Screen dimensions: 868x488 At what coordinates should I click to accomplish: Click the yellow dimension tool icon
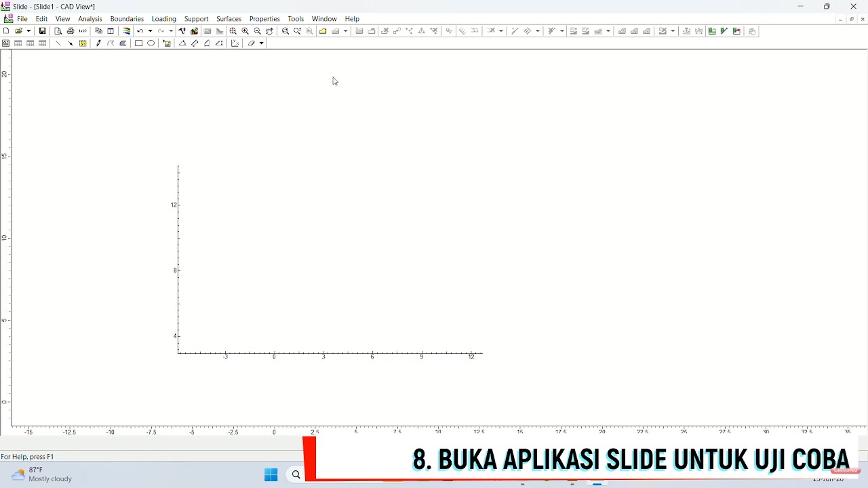point(83,43)
